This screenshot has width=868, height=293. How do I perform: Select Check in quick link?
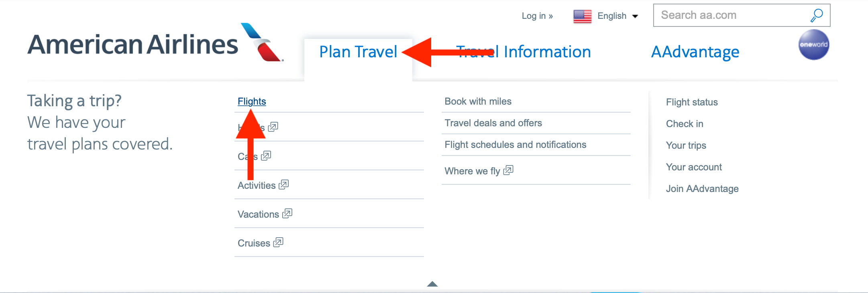click(x=685, y=124)
